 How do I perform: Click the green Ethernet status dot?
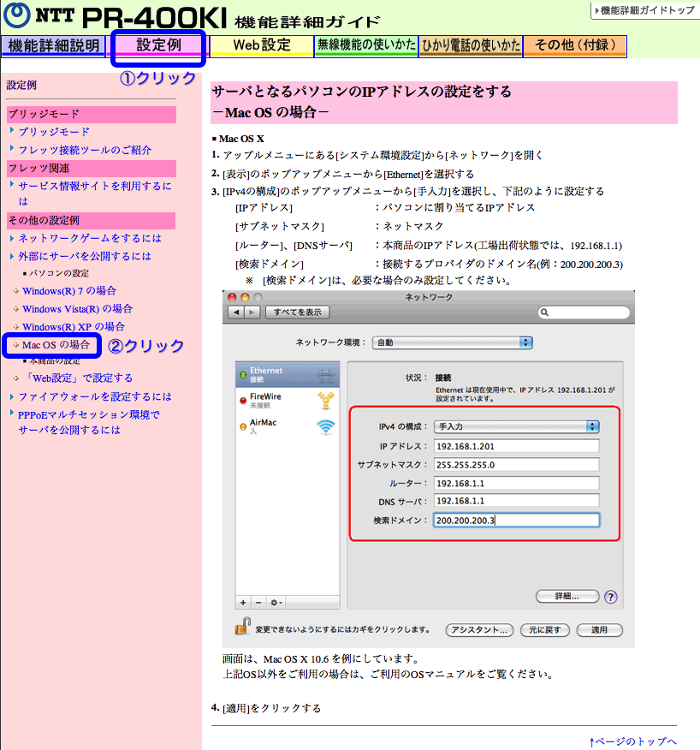coord(243,375)
